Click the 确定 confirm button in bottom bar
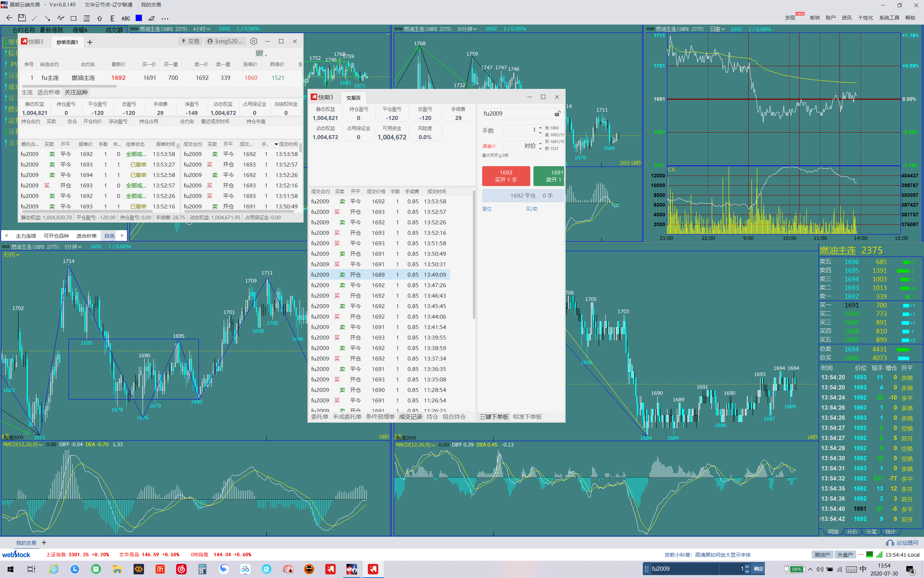924x578 pixels. (x=758, y=569)
